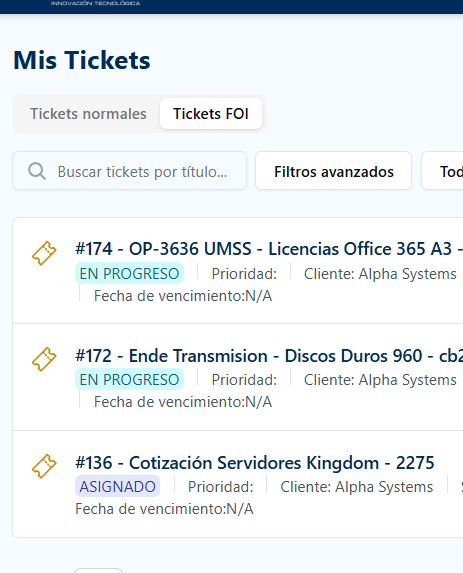
Task: Click EN PROGRESO badge on ticket #174
Action: click(129, 274)
